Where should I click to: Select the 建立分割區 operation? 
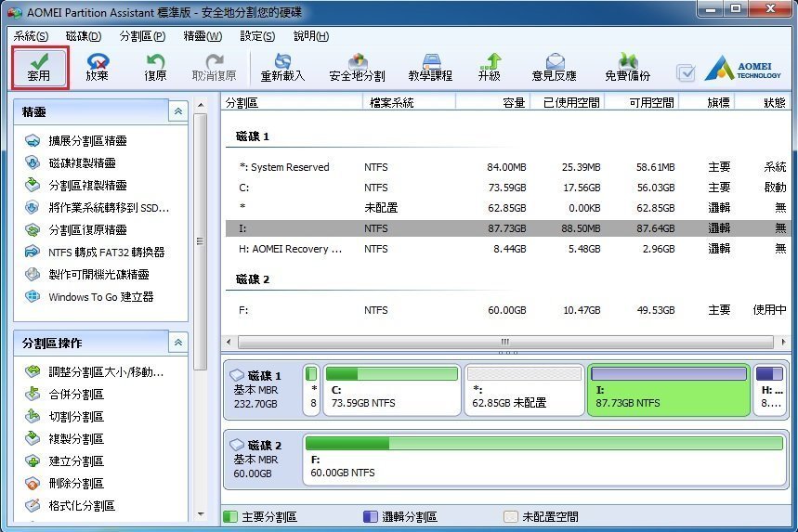tap(64, 461)
